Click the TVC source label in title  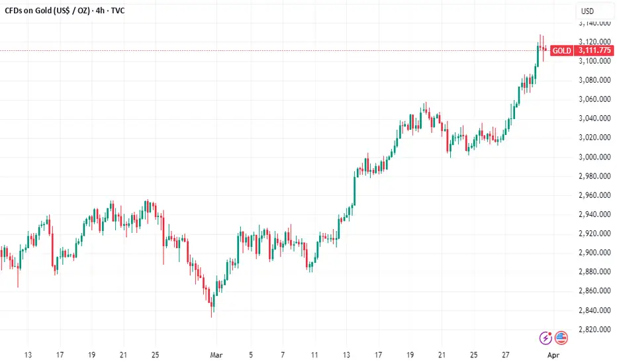pos(118,11)
